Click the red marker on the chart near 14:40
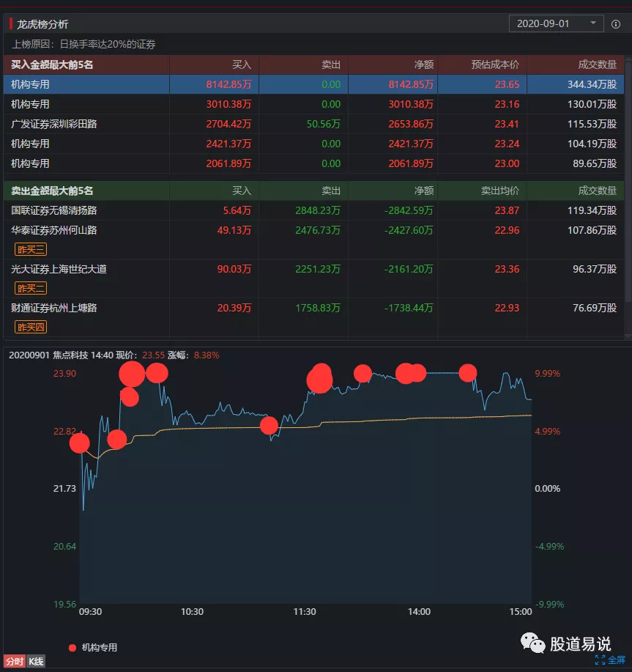 (x=467, y=373)
